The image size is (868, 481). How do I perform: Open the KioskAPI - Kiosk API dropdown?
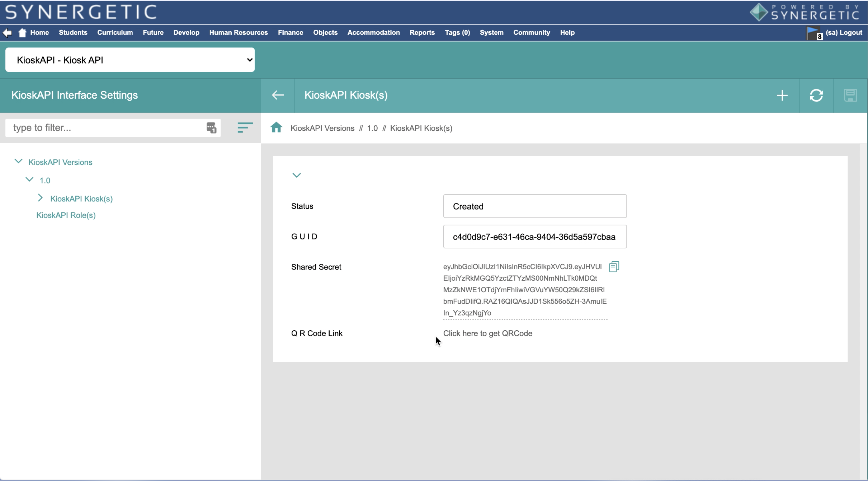point(130,60)
